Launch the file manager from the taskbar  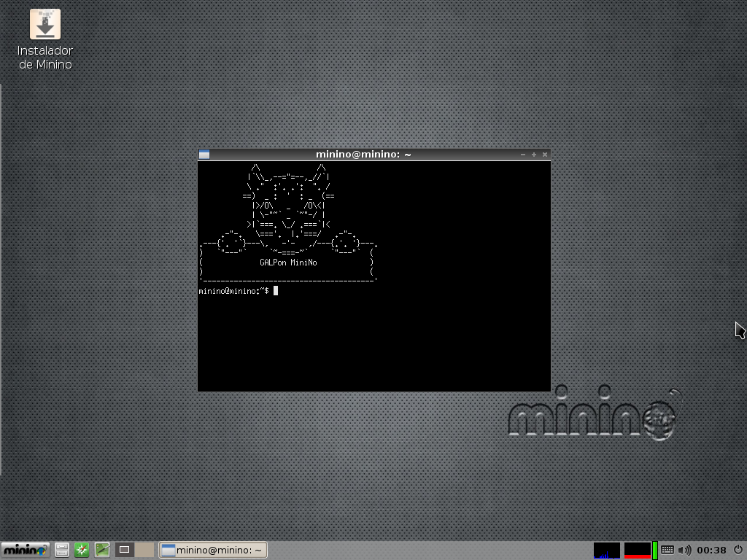pyautogui.click(x=62, y=550)
